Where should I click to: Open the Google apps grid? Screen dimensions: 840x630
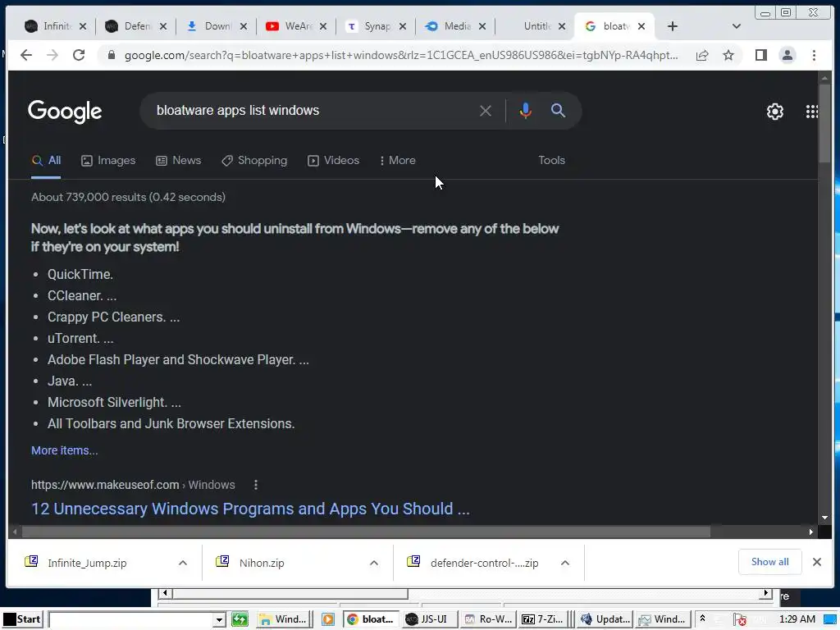tap(811, 112)
